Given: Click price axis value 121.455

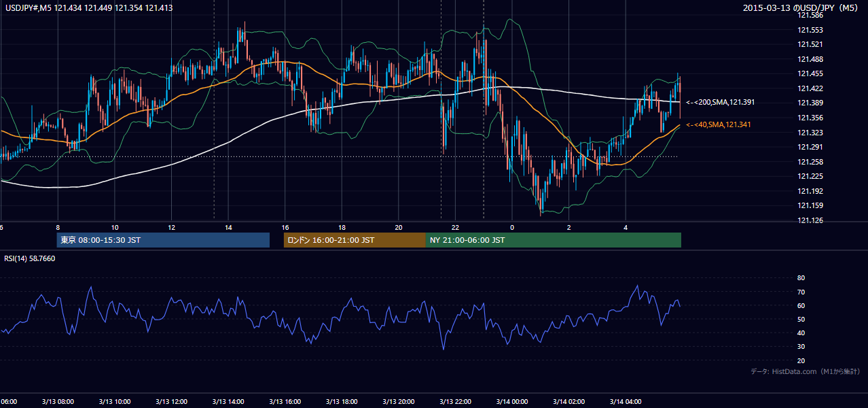Looking at the screenshot, I should coord(810,74).
